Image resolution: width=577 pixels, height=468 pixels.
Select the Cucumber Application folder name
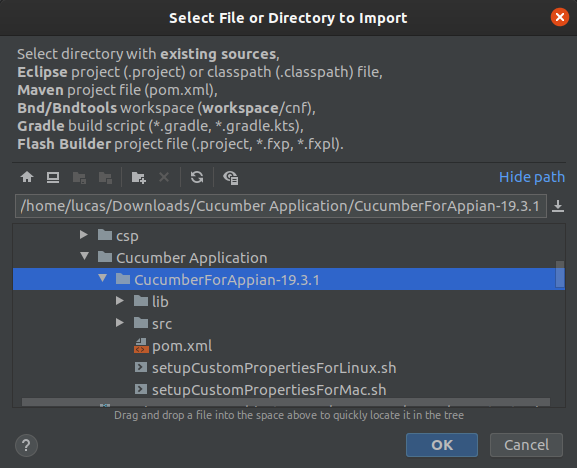point(192,258)
